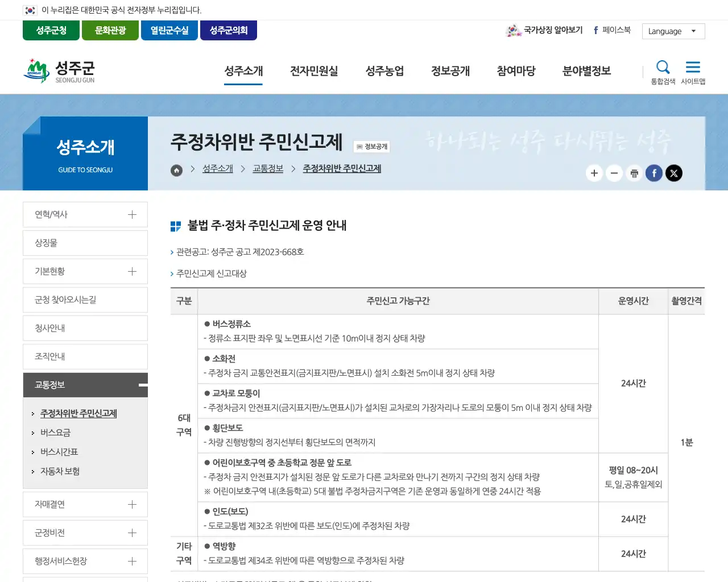The width and height of the screenshot is (728, 582).
Task: Expand the 행정서비스헌장 sidebar section
Action: (x=132, y=561)
